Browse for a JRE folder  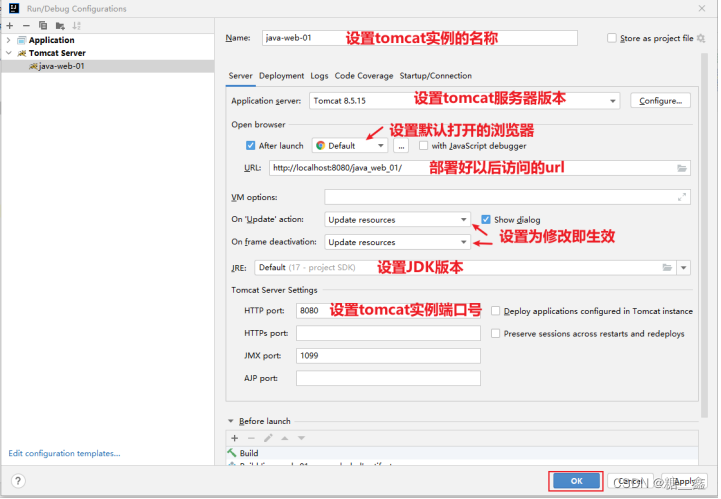667,267
